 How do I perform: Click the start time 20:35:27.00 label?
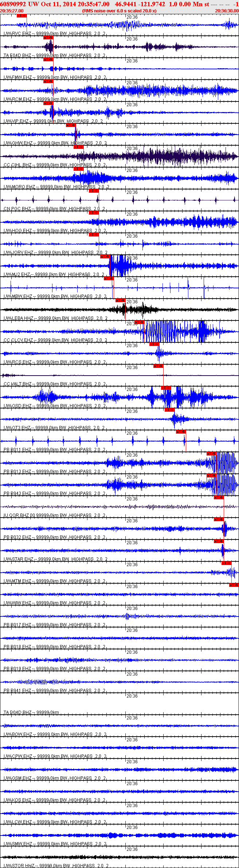pos(12,11)
